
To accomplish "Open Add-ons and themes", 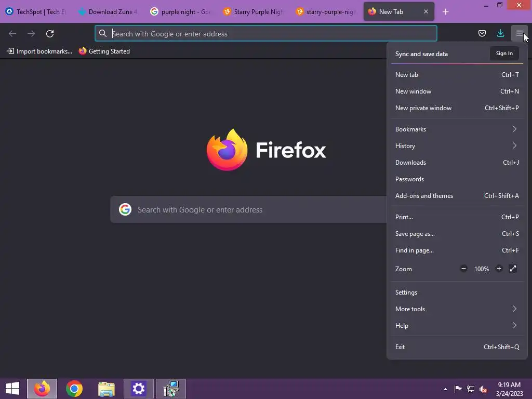I will click(457, 196).
